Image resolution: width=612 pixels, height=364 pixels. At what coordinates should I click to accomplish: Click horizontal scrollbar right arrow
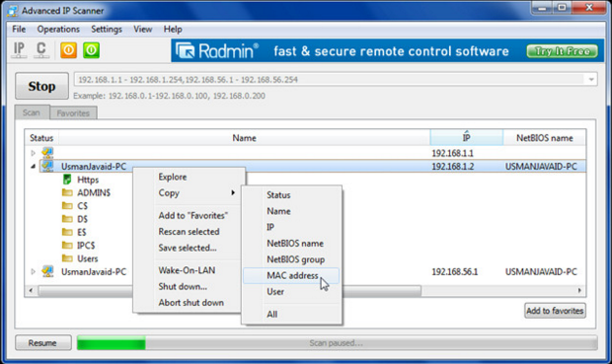(x=579, y=290)
